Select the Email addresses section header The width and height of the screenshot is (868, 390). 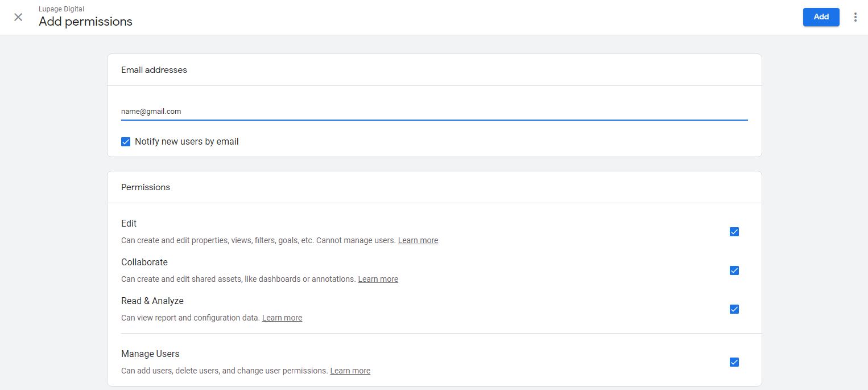pos(154,69)
